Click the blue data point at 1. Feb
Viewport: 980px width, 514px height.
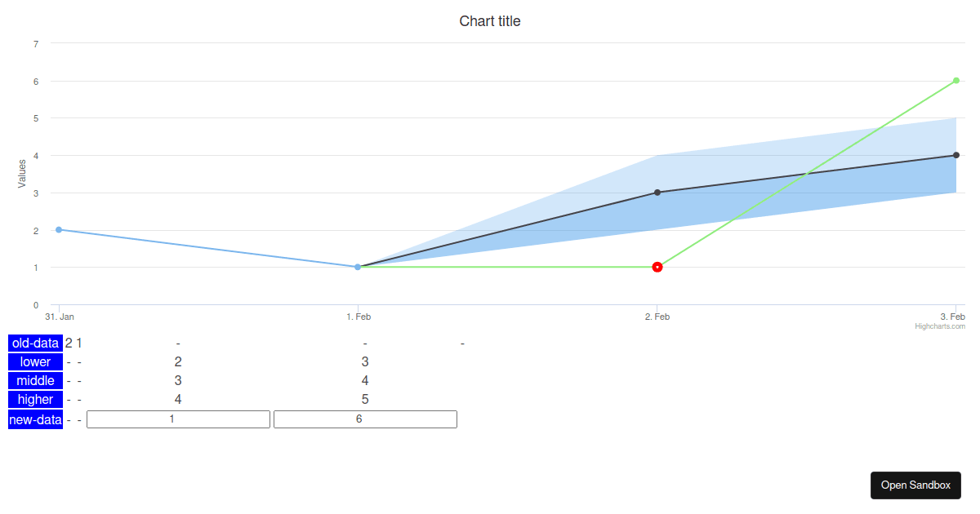pyautogui.click(x=358, y=267)
